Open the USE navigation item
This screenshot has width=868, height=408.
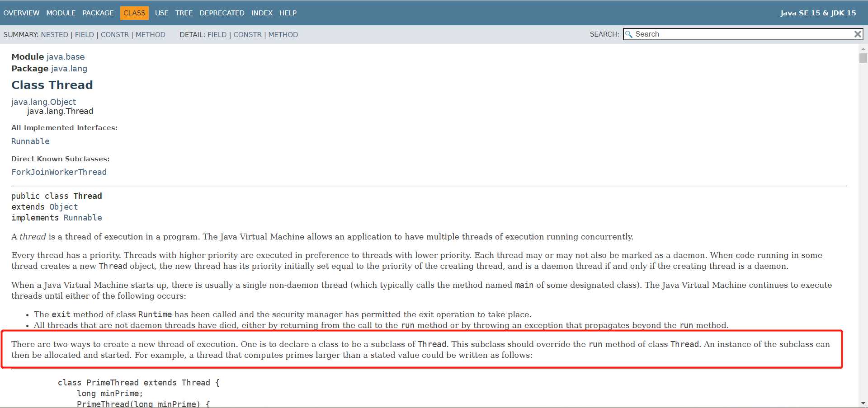click(161, 13)
